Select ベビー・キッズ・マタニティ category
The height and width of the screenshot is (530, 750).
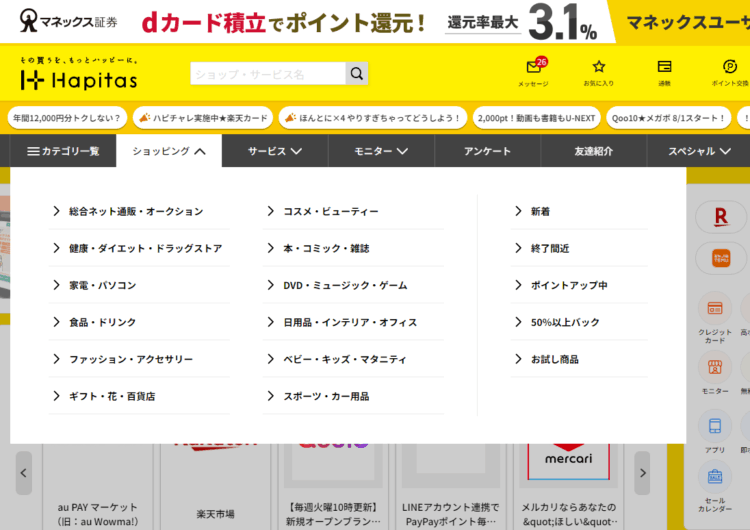tap(353, 359)
